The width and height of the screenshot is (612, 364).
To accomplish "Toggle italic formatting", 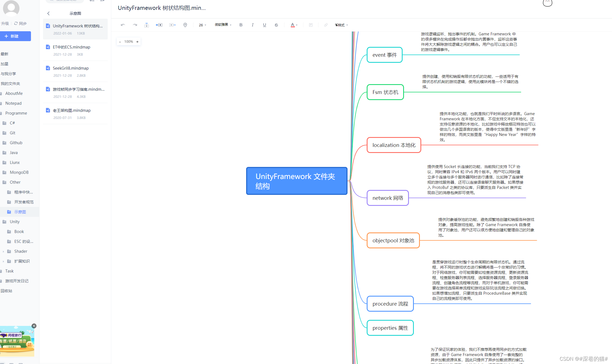I will point(253,25).
